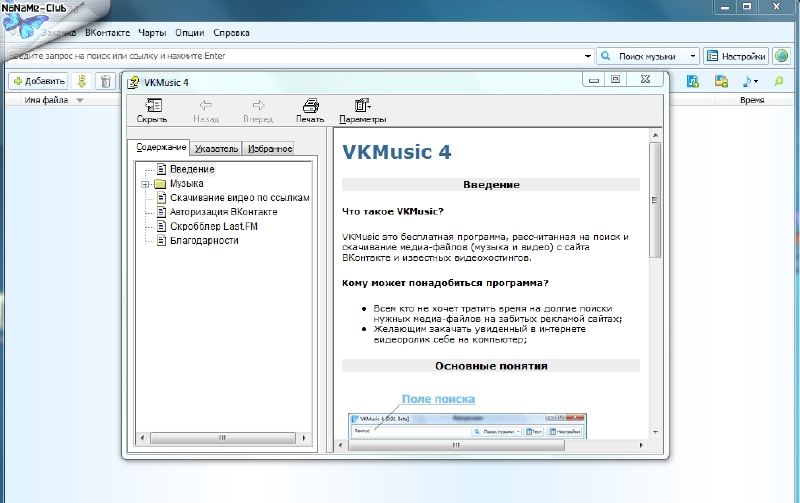Click the green magnifier search icon
The width and height of the screenshot is (800, 503).
tap(779, 81)
